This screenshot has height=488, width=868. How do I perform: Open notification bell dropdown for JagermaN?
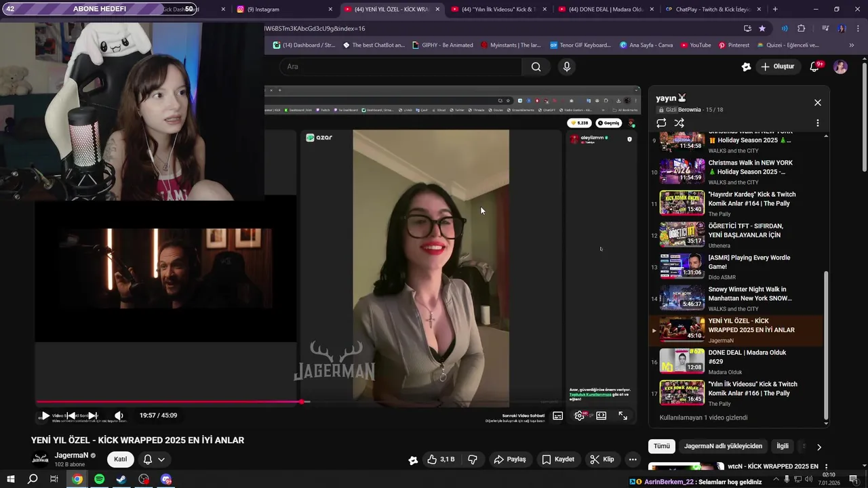click(x=154, y=460)
